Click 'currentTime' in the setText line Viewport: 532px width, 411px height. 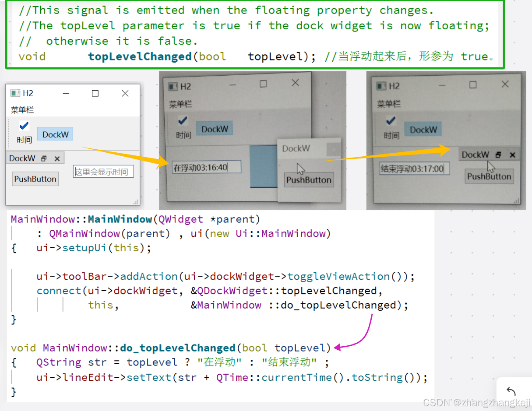pyautogui.click(x=297, y=377)
